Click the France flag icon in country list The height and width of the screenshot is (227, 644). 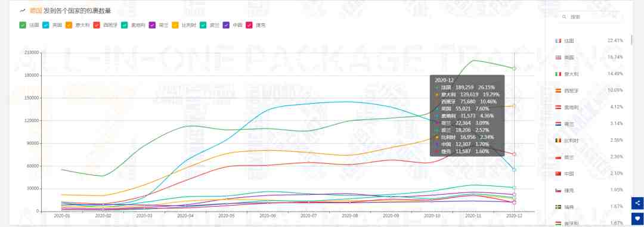[x=558, y=41]
